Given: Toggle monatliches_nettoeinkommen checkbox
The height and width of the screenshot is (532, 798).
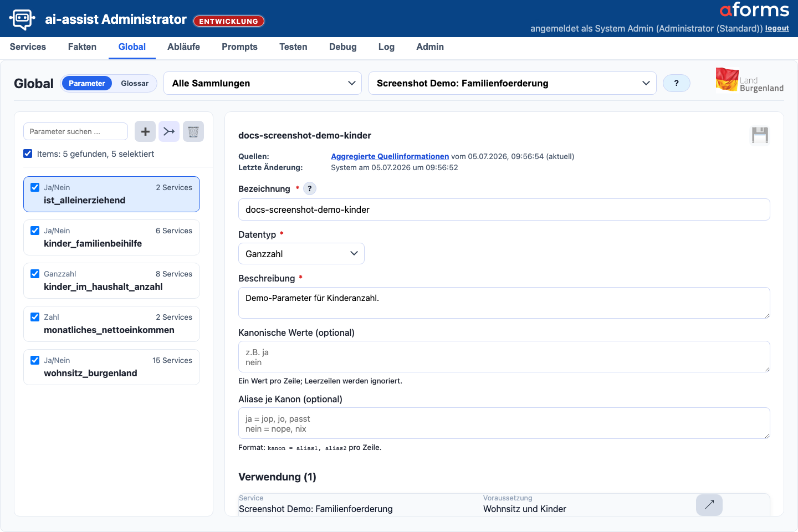Looking at the screenshot, I should (35, 317).
